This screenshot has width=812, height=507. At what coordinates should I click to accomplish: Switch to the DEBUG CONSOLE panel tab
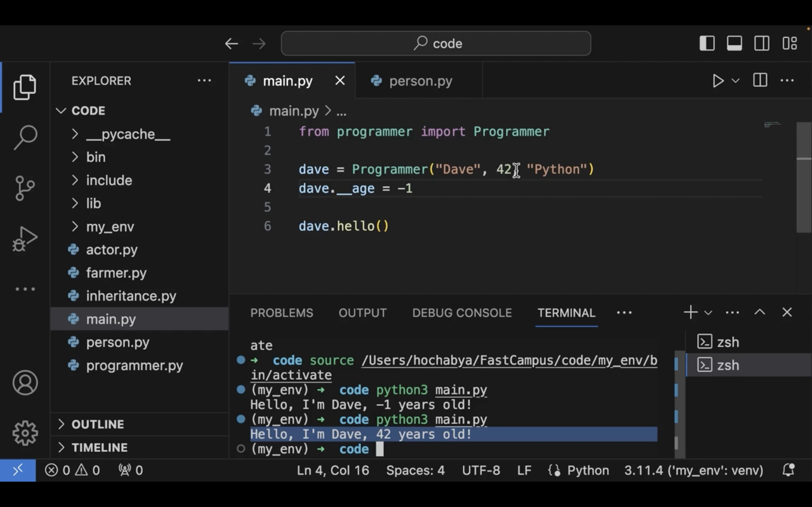(x=462, y=313)
